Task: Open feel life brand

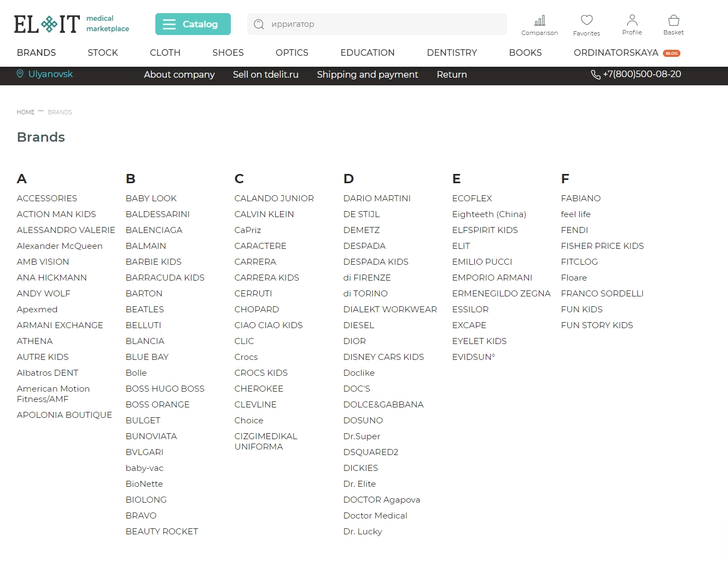Action: (x=576, y=214)
